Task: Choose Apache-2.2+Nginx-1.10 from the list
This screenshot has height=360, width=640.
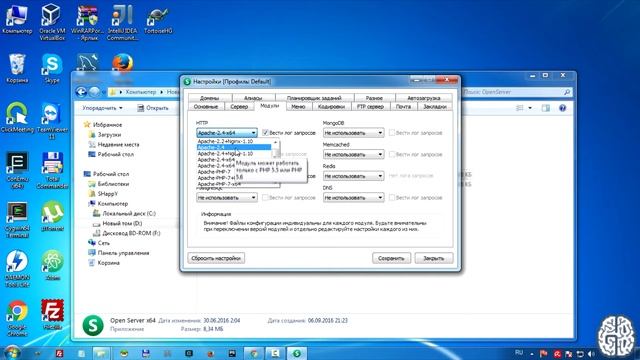Action: 234,141
